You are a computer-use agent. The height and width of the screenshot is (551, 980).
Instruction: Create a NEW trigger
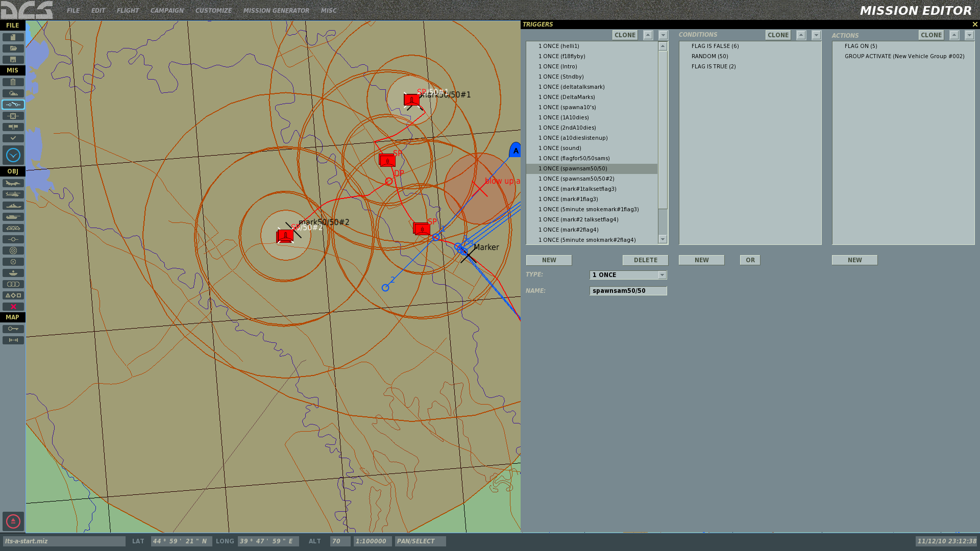pos(549,260)
